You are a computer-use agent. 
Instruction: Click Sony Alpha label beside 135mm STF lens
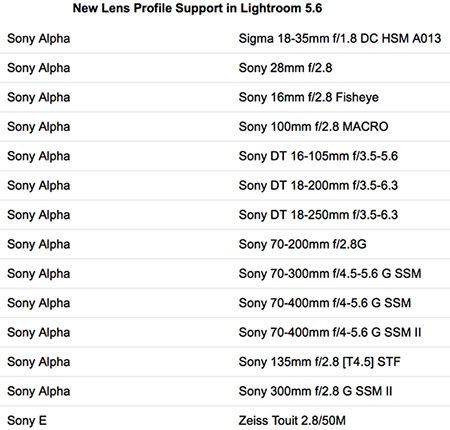[x=39, y=362]
